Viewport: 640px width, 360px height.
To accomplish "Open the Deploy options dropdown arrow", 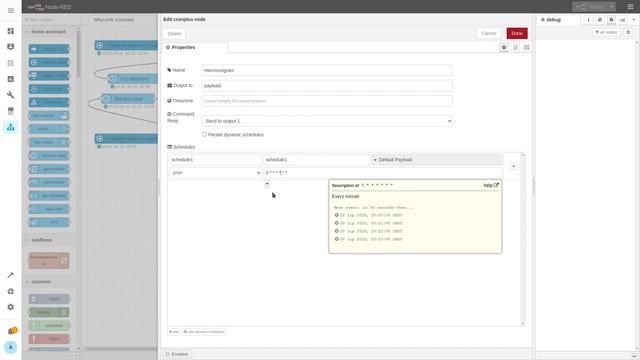I will click(x=611, y=7).
